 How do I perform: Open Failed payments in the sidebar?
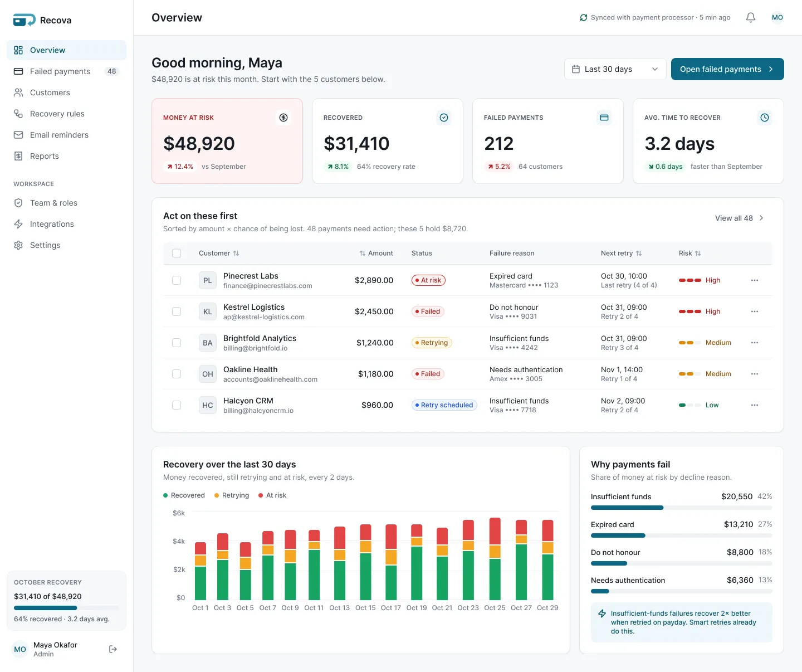click(66, 71)
